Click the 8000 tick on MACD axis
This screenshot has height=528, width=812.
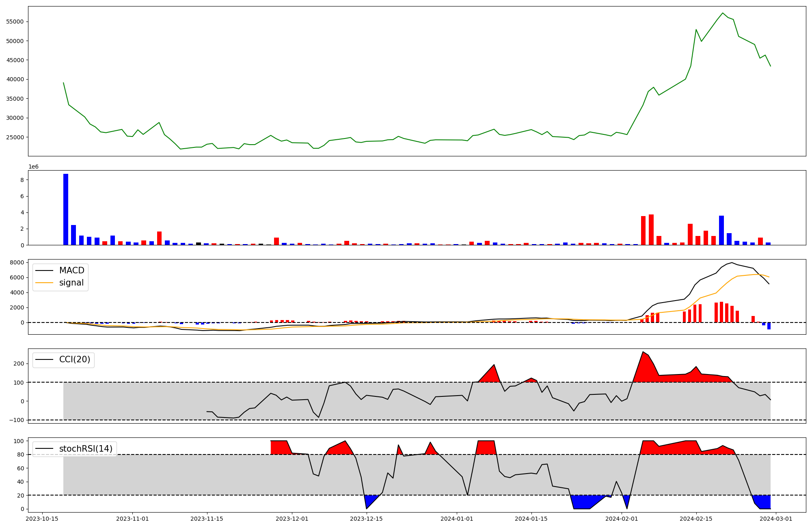pos(17,263)
